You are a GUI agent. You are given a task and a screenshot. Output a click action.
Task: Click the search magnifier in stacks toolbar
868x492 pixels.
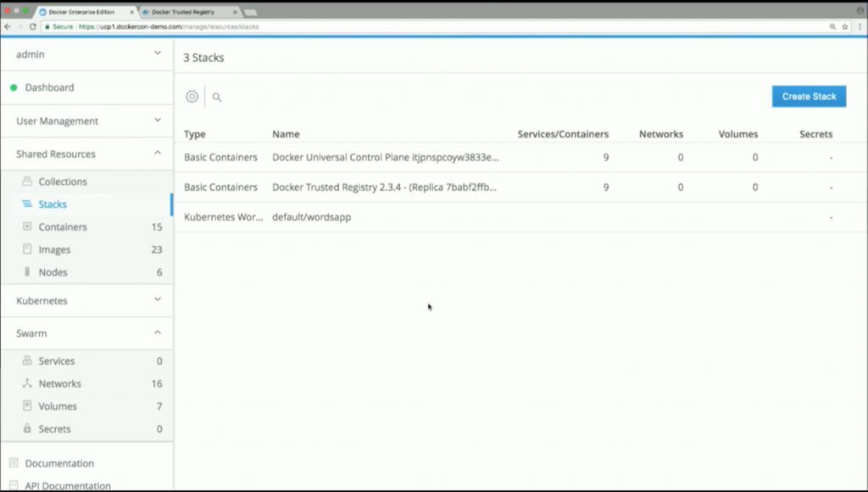pos(217,97)
